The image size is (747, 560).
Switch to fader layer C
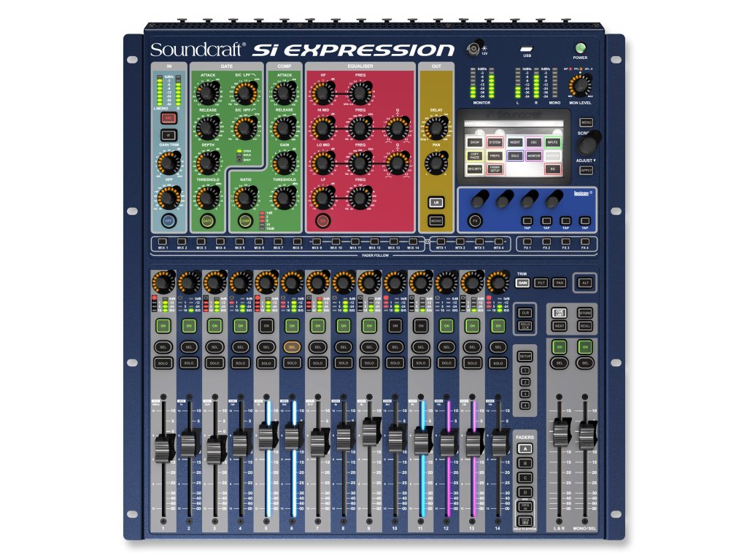pyautogui.click(x=525, y=478)
